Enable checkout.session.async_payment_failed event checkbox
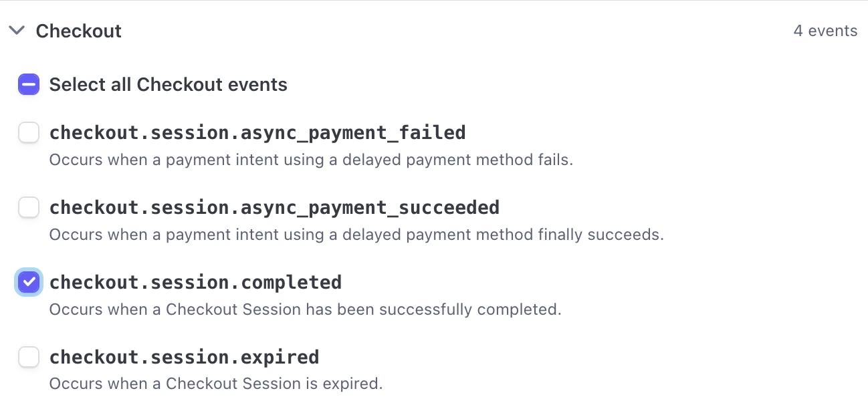The image size is (868, 405). point(29,133)
